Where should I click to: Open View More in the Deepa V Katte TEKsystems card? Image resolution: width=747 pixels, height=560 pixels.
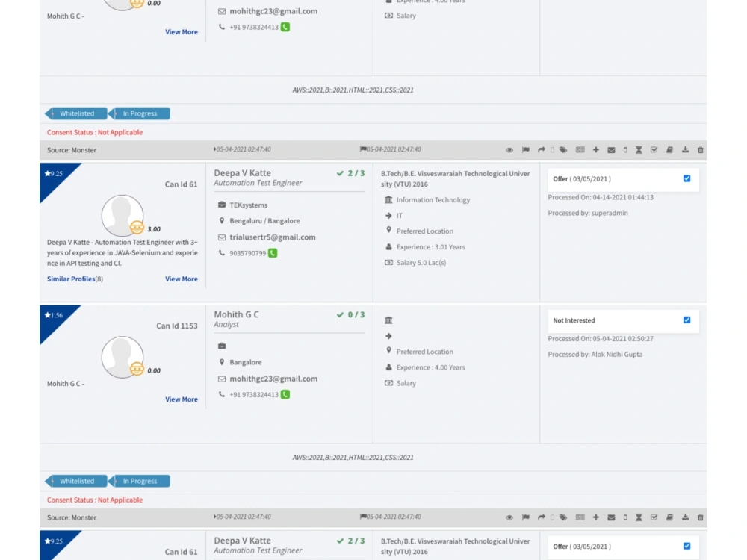[182, 279]
